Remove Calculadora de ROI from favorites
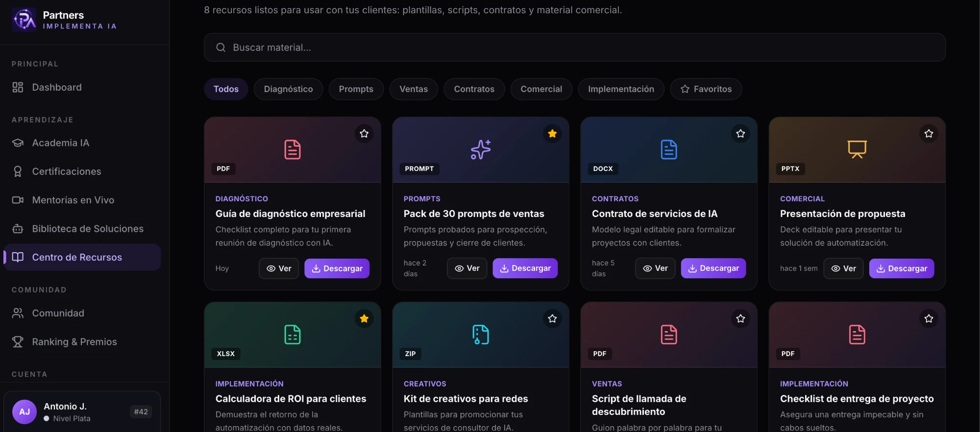Viewport: 980px width, 432px height. point(364,318)
